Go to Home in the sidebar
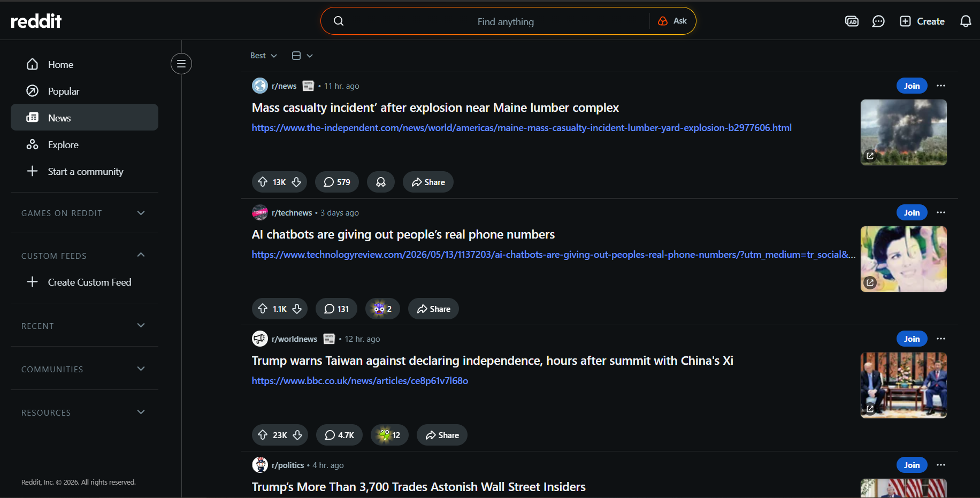 85,64
